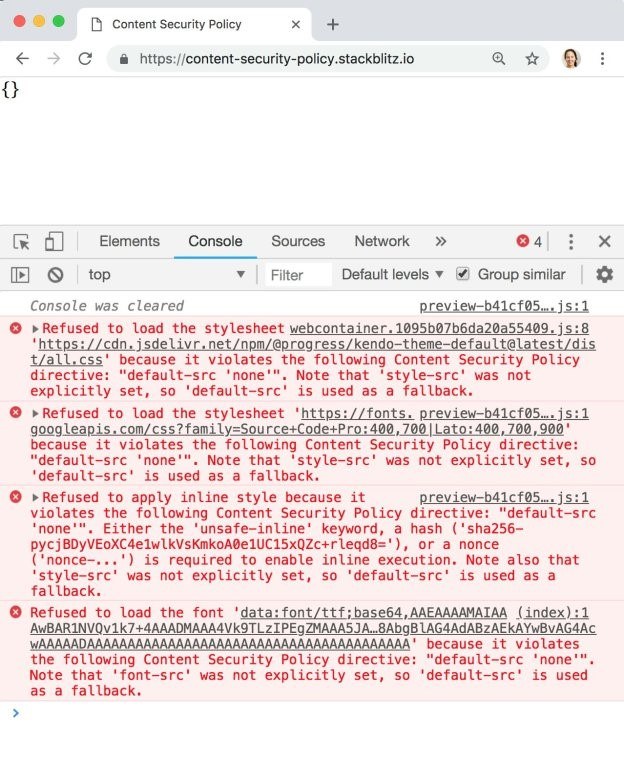
Task: Click the error icon on googleapis error
Action: (15, 413)
